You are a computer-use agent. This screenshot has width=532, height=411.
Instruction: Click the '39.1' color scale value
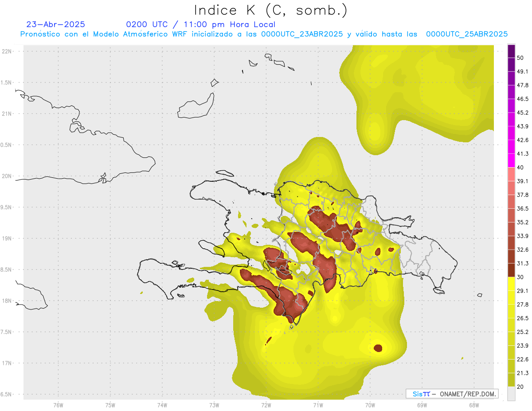coord(523,181)
